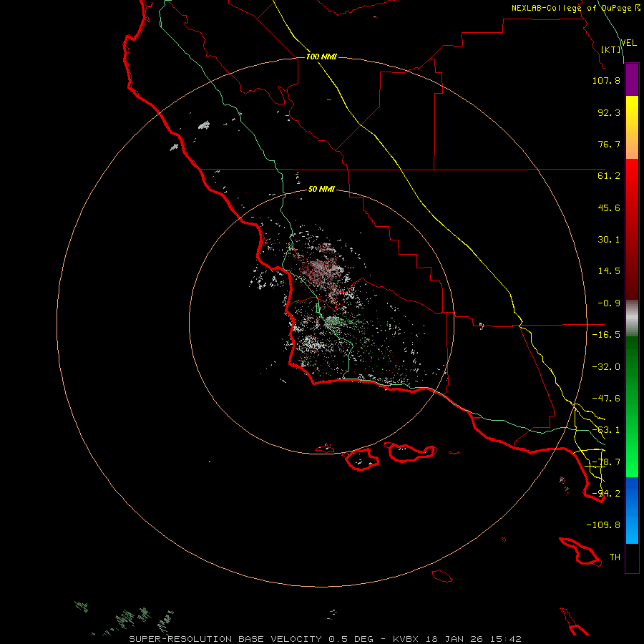Click the -32.0 velocity scale value
The width and height of the screenshot is (644, 644).
[x=606, y=367]
